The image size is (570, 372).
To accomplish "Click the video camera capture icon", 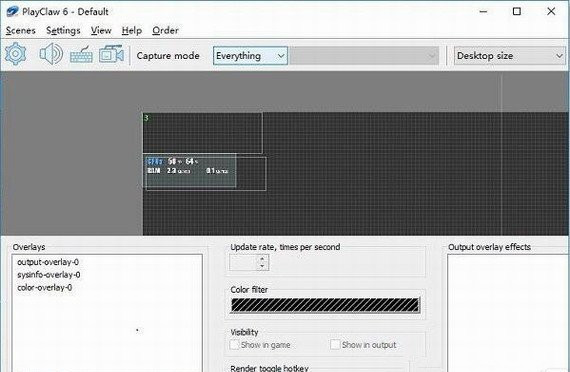I will [111, 54].
